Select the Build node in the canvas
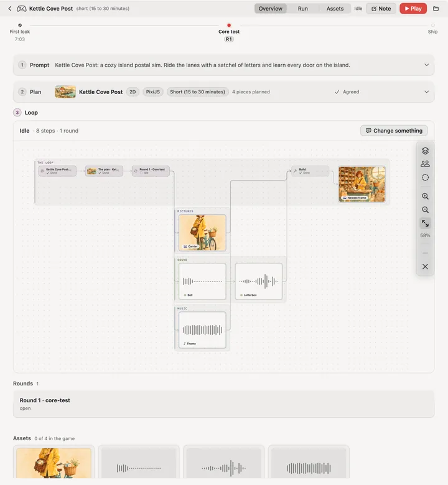 click(x=310, y=171)
